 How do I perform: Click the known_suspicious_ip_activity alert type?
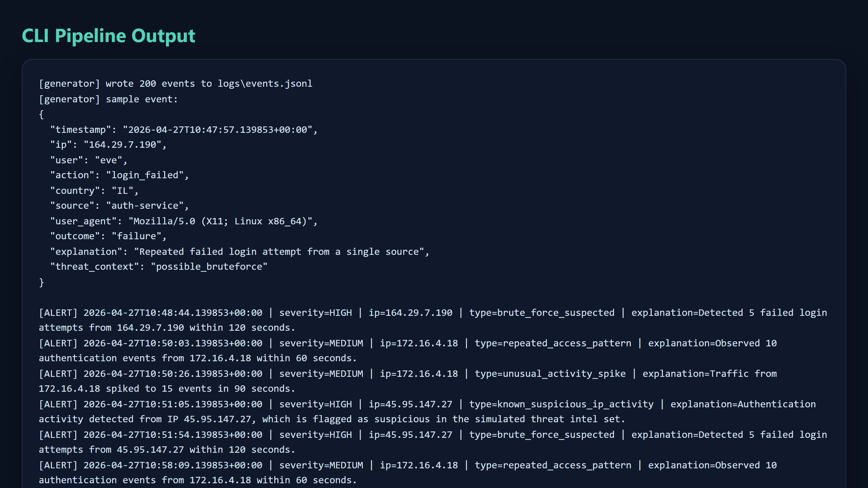coord(561,404)
